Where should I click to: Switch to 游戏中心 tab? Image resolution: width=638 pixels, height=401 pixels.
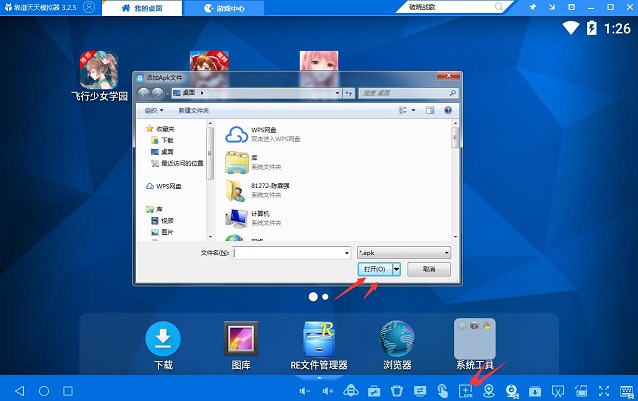[x=224, y=8]
